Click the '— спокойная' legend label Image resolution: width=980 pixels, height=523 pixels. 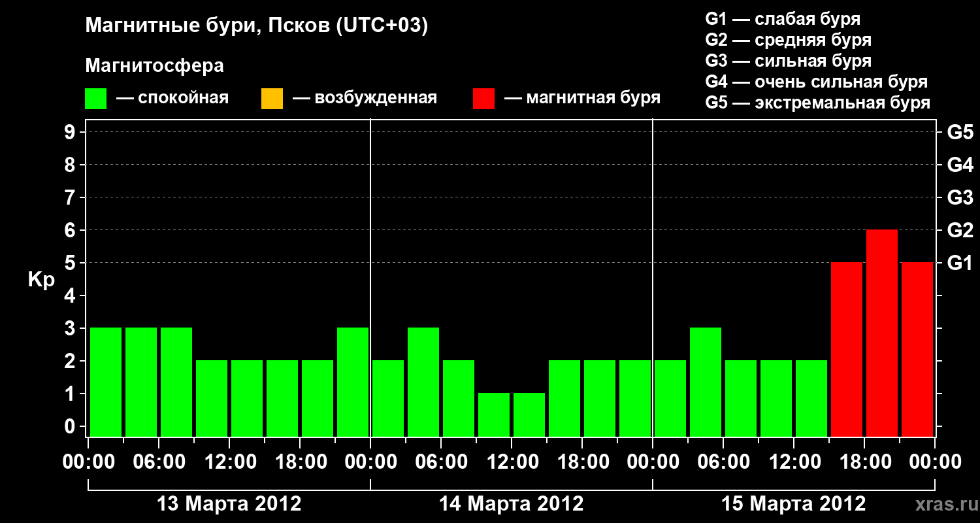click(x=172, y=98)
